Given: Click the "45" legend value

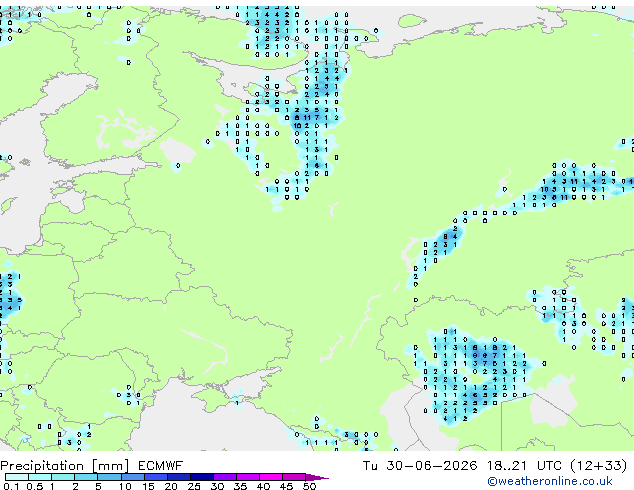Looking at the screenshot, I should (x=286, y=486).
